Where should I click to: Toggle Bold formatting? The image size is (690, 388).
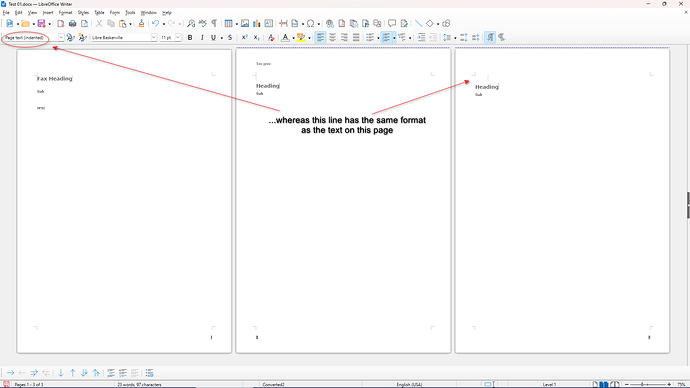[x=190, y=38]
